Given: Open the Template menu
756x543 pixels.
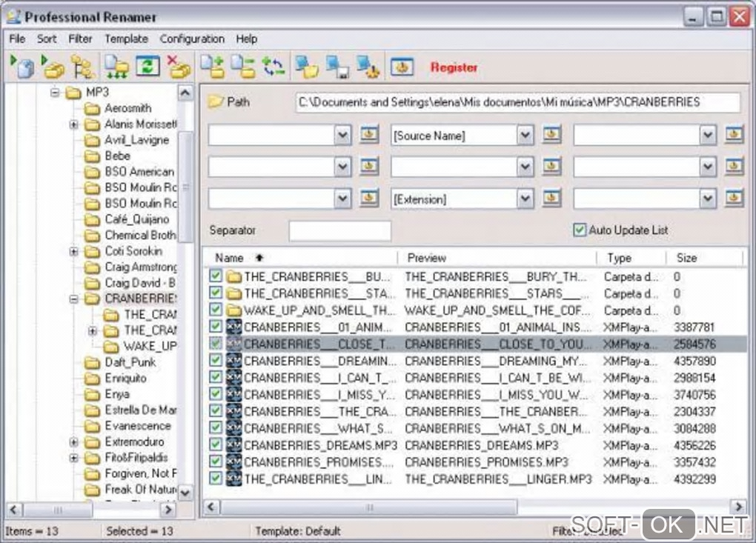Looking at the screenshot, I should tap(126, 39).
